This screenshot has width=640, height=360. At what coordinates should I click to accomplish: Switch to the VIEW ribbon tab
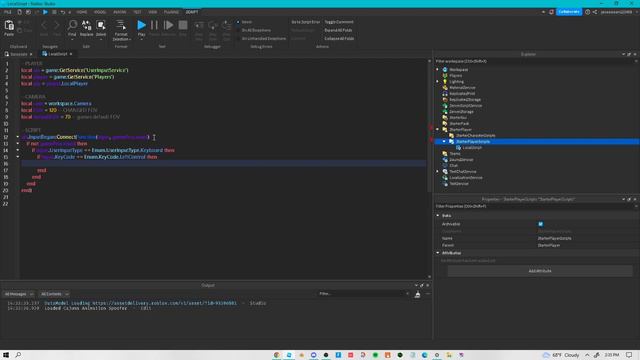pyautogui.click(x=153, y=12)
